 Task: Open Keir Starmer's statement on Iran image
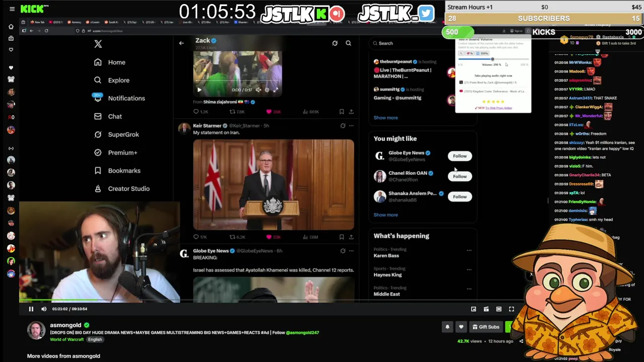[274, 185]
